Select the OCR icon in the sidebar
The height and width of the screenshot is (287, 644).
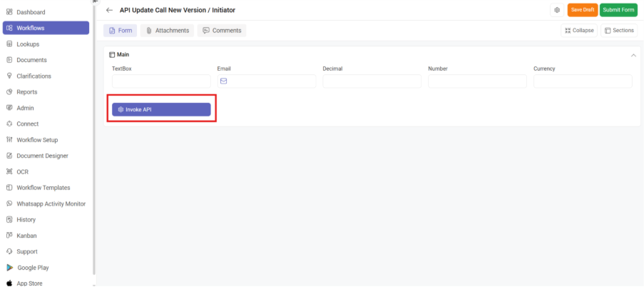pos(9,171)
